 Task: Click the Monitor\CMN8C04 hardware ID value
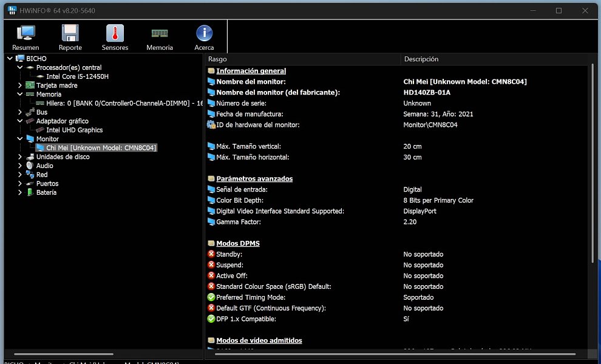pos(430,124)
